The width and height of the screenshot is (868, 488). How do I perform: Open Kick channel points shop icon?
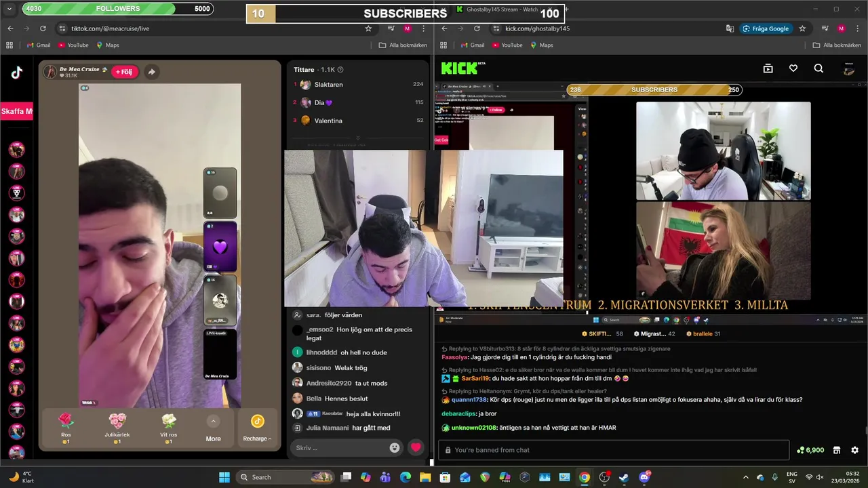tap(837, 450)
